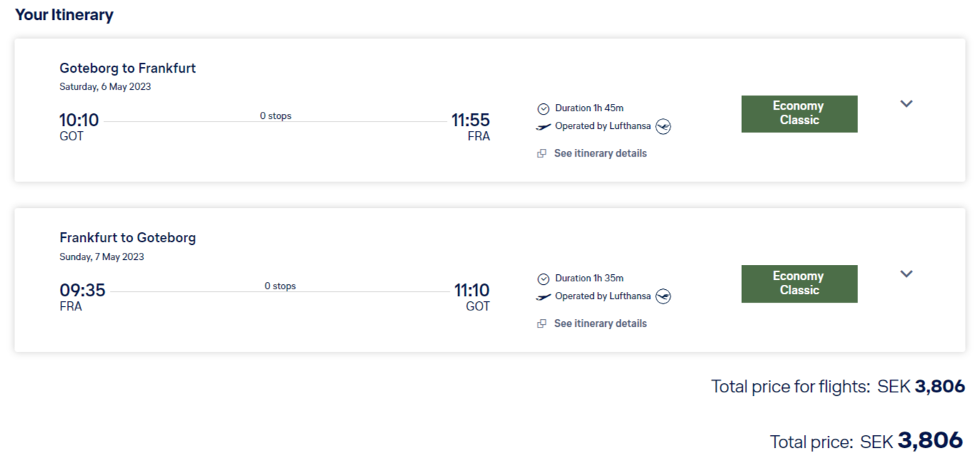Image resolution: width=980 pixels, height=455 pixels.
Task: Click the itinerary details icon on the return flight
Action: [x=543, y=323]
